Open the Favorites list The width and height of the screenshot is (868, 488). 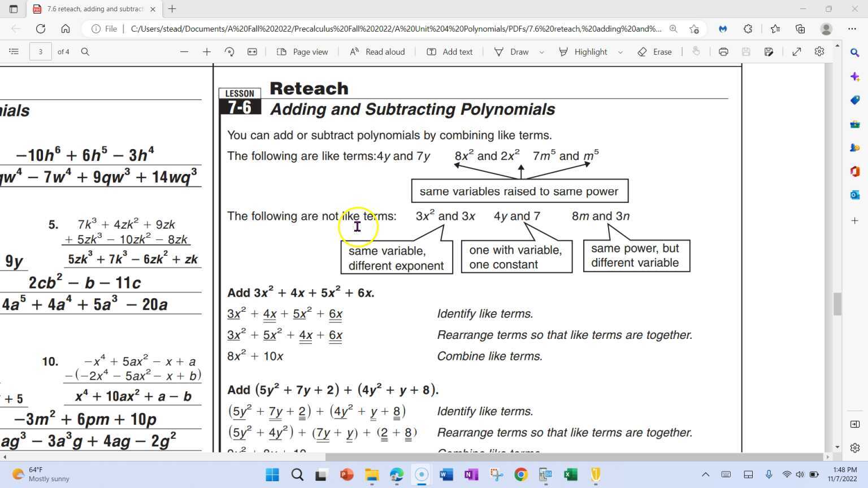(775, 29)
